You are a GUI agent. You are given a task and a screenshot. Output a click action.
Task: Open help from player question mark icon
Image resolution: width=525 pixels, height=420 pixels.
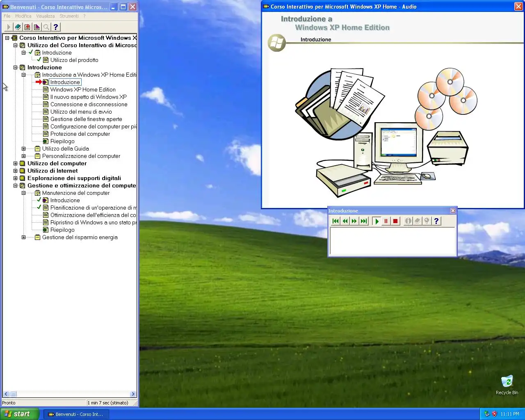click(436, 221)
